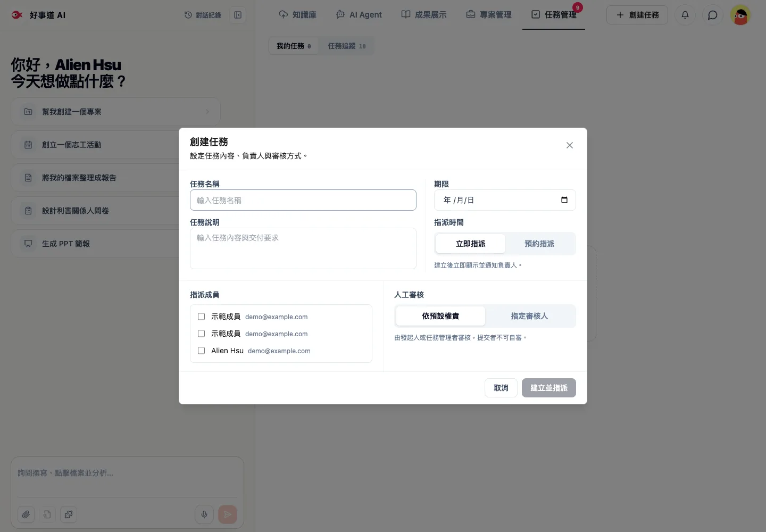Open the 知識庫 menu item

pyautogui.click(x=298, y=15)
